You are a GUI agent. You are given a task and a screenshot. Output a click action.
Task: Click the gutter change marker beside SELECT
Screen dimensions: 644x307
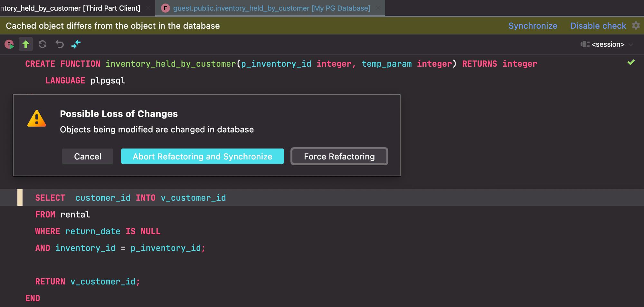[x=20, y=197]
